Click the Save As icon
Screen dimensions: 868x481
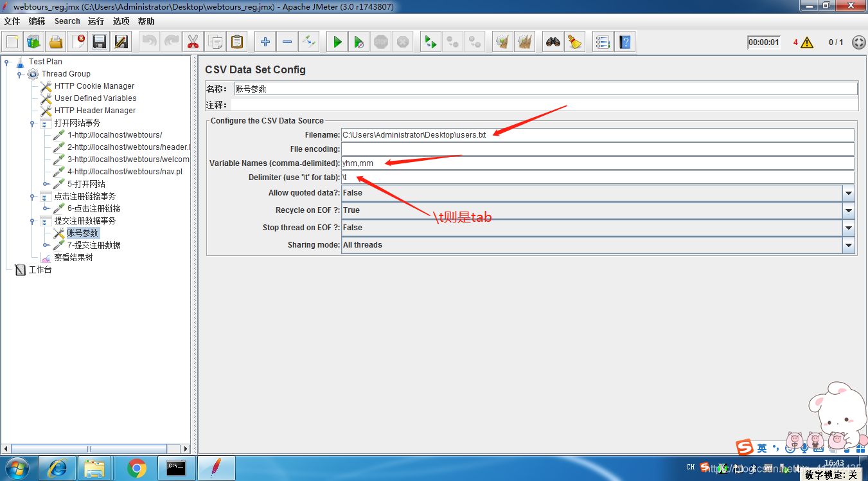click(121, 42)
